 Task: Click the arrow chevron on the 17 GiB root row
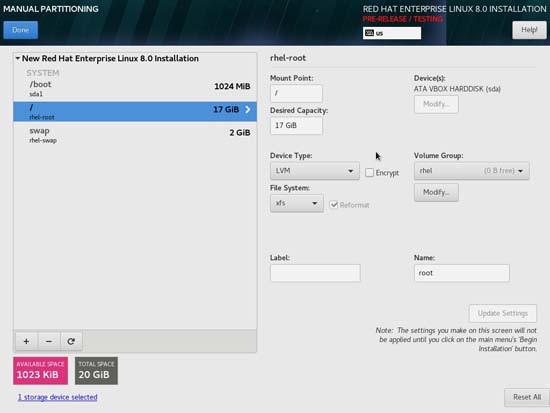click(x=248, y=109)
